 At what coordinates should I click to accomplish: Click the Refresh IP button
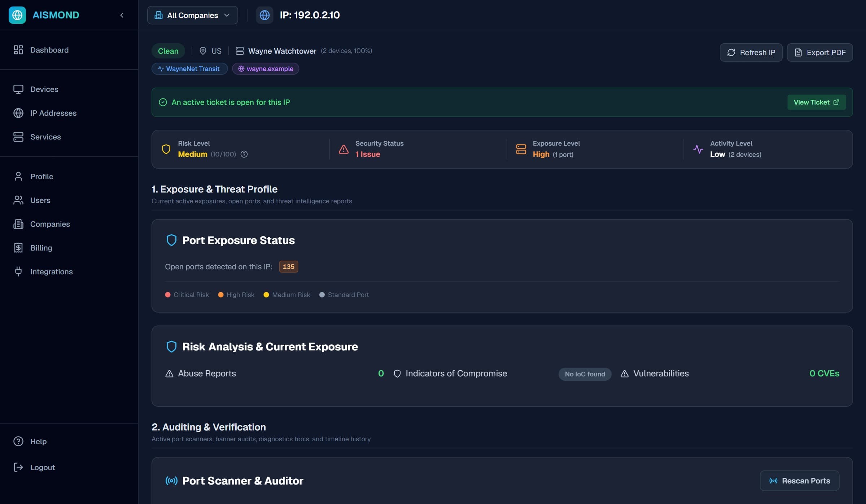[x=751, y=53]
